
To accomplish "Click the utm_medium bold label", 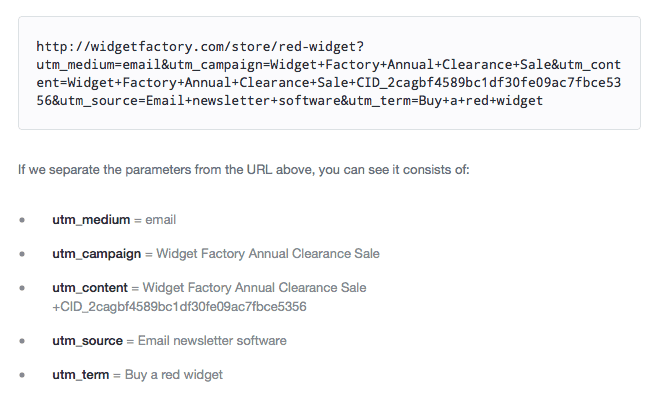I will (91, 220).
